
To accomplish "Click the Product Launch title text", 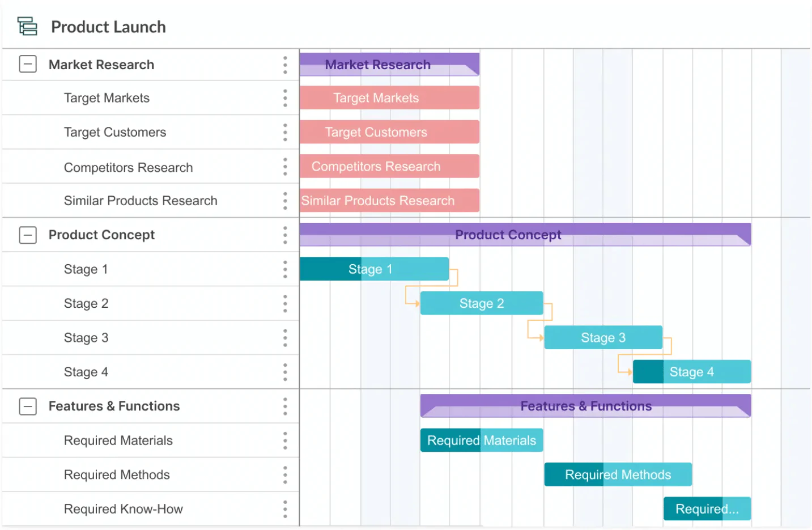I will point(108,27).
